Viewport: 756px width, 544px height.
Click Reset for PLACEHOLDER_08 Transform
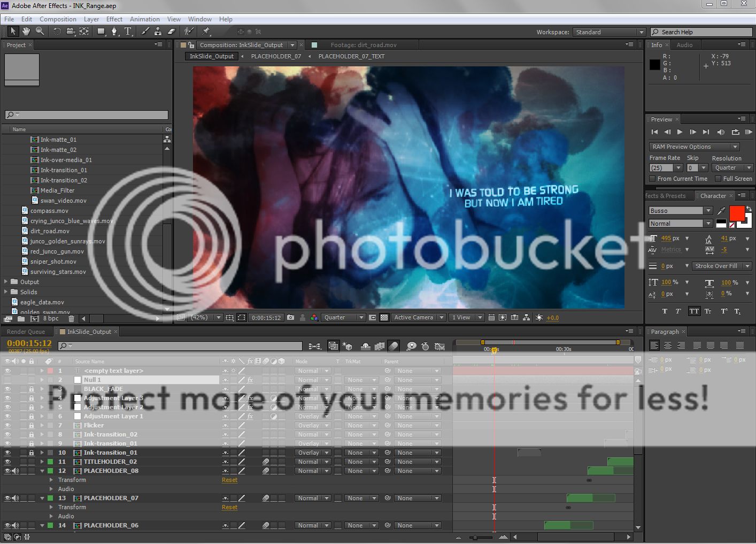[229, 480]
